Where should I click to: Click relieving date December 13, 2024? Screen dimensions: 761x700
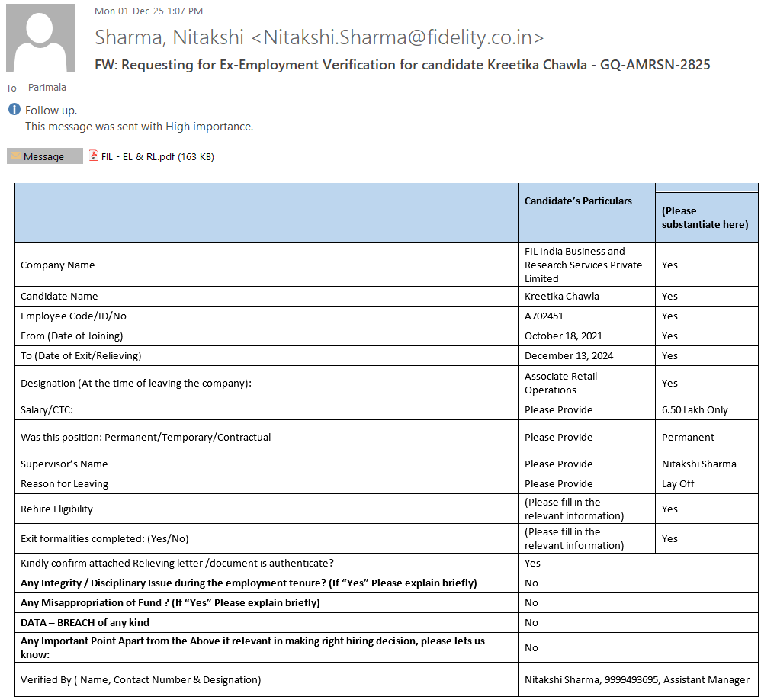click(569, 355)
